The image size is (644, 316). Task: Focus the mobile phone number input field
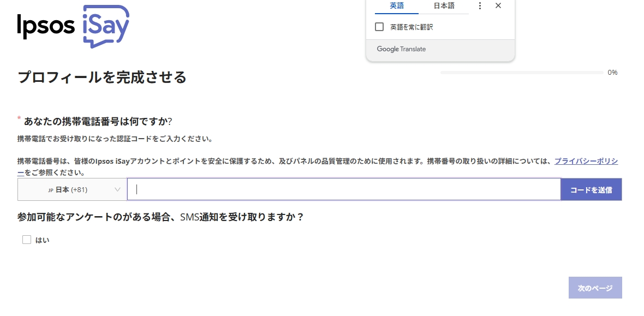pyautogui.click(x=344, y=189)
